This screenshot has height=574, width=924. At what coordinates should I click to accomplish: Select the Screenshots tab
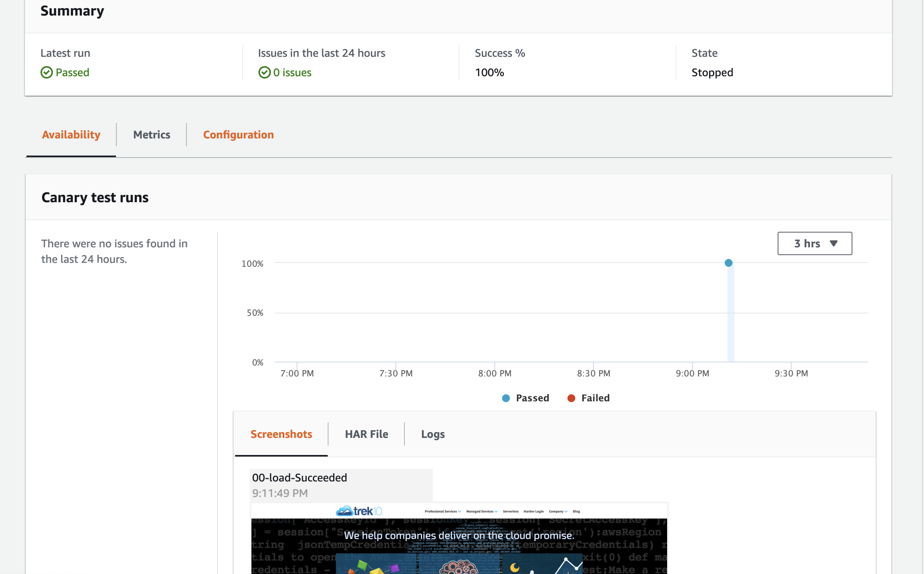coord(281,434)
